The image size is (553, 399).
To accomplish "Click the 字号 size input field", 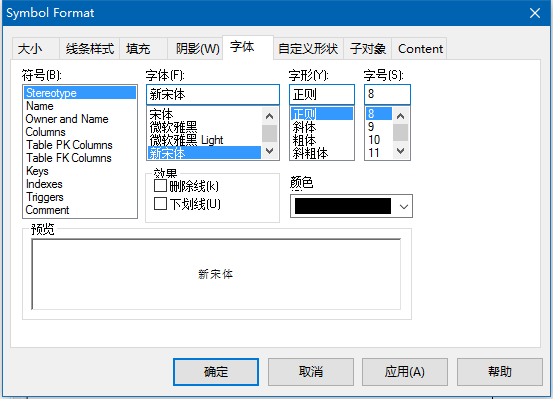I will pos(387,94).
